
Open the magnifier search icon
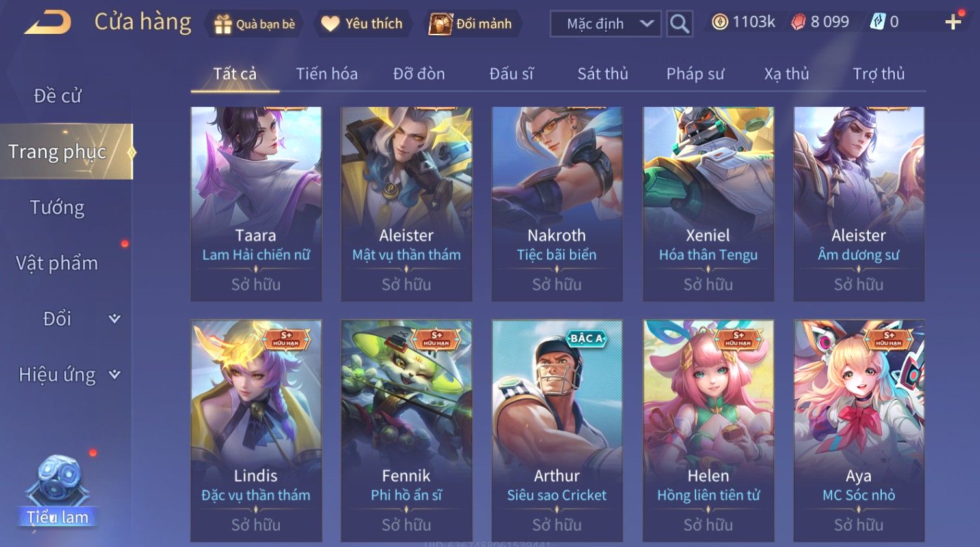coord(679,24)
